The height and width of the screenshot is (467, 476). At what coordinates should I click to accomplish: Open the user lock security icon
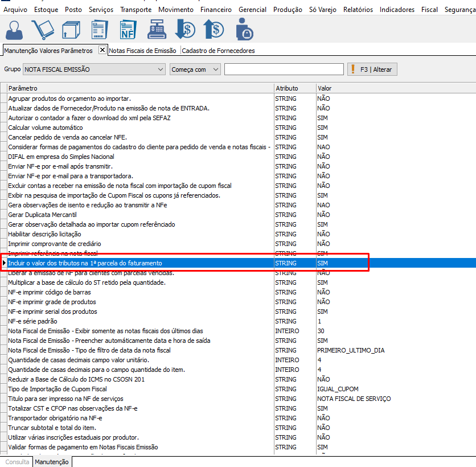click(x=244, y=29)
